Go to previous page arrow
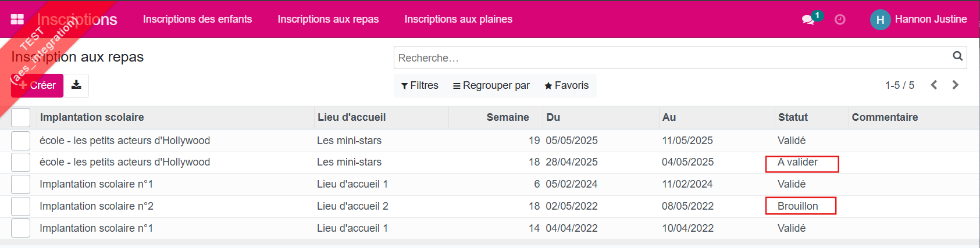The width and height of the screenshot is (980, 248). [x=934, y=85]
